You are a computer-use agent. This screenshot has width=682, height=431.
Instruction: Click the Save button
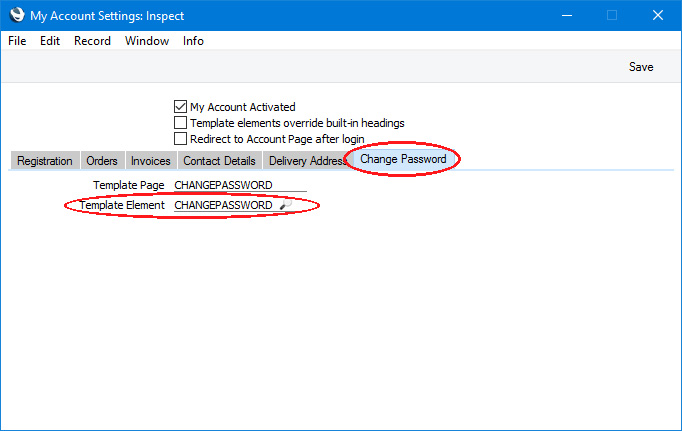tap(641, 67)
